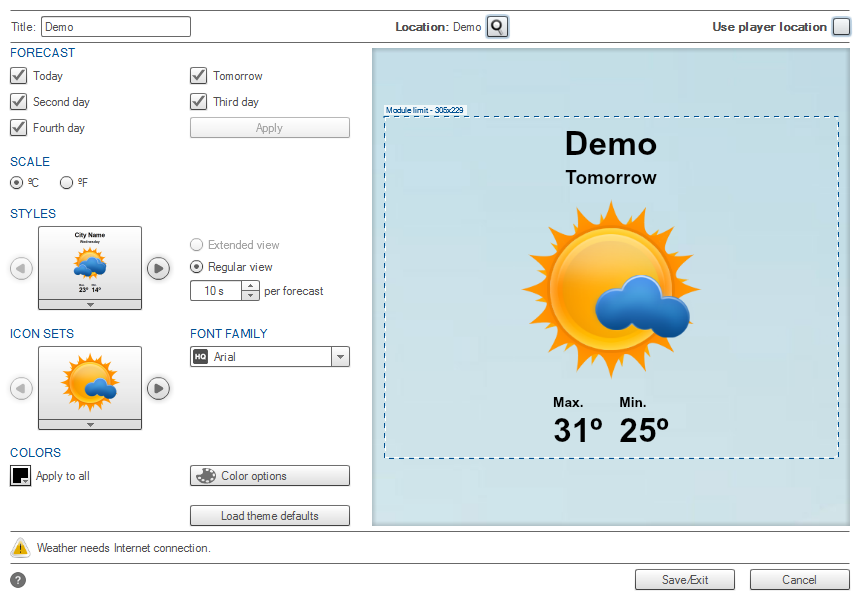Click the Title text field
Viewport: 860px width, 600px height.
point(116,27)
